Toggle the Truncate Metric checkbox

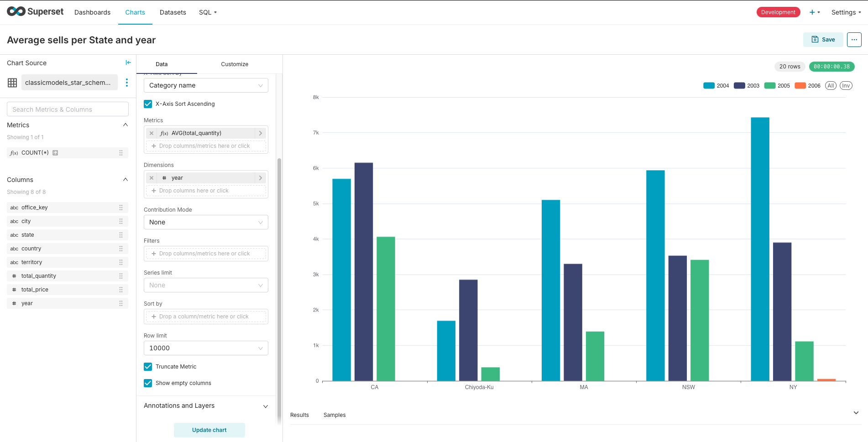click(148, 367)
